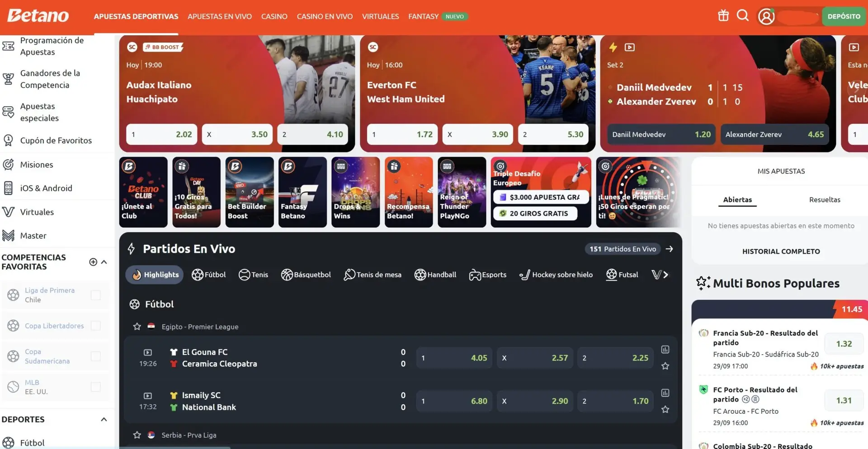Open the Bet Builder Boost promo tile
Viewport: 868px width, 449px height.
[250, 192]
